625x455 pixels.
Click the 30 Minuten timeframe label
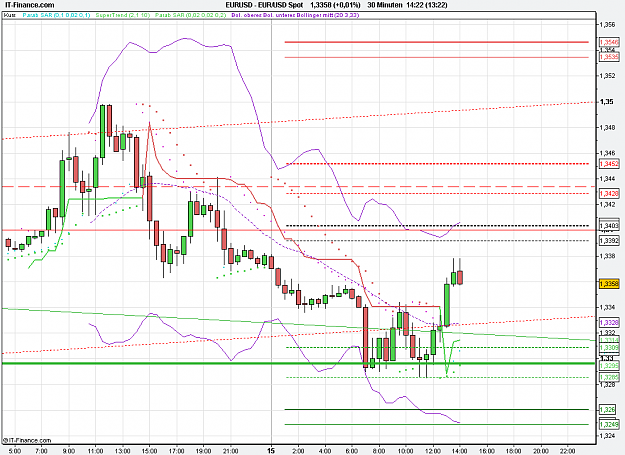(x=384, y=5)
